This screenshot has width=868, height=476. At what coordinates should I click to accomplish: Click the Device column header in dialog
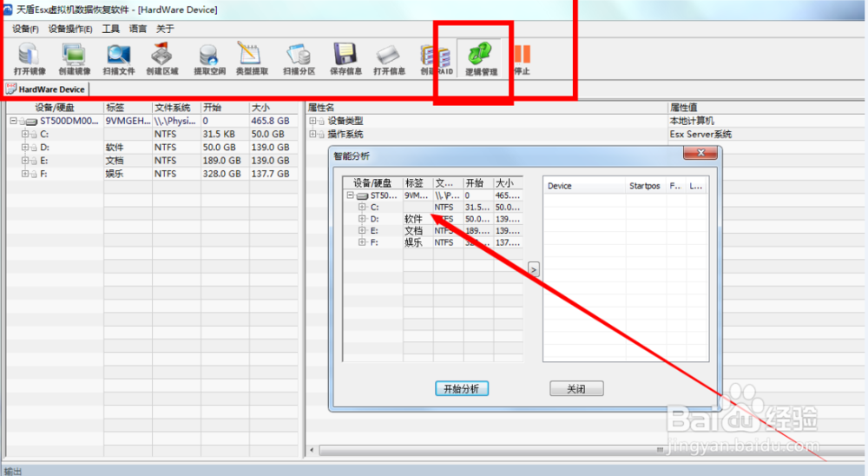584,186
